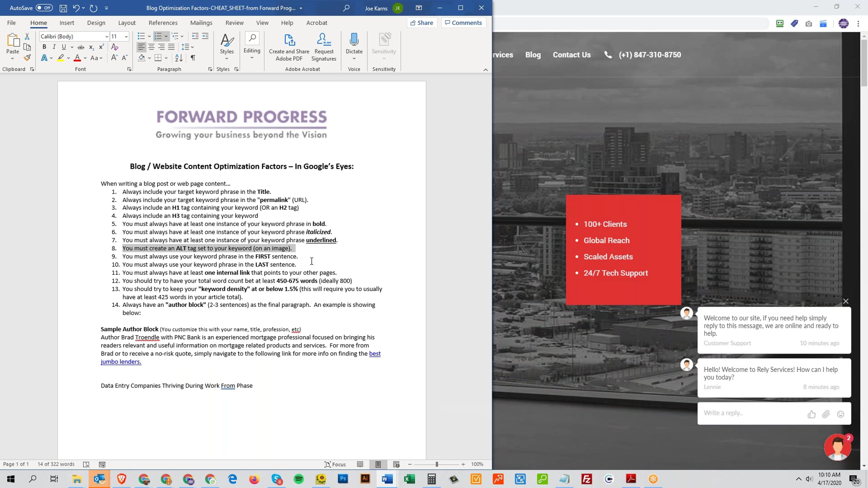Image resolution: width=868 pixels, height=488 pixels.
Task: Switch to the Layout ribbon tab
Action: [x=127, y=23]
